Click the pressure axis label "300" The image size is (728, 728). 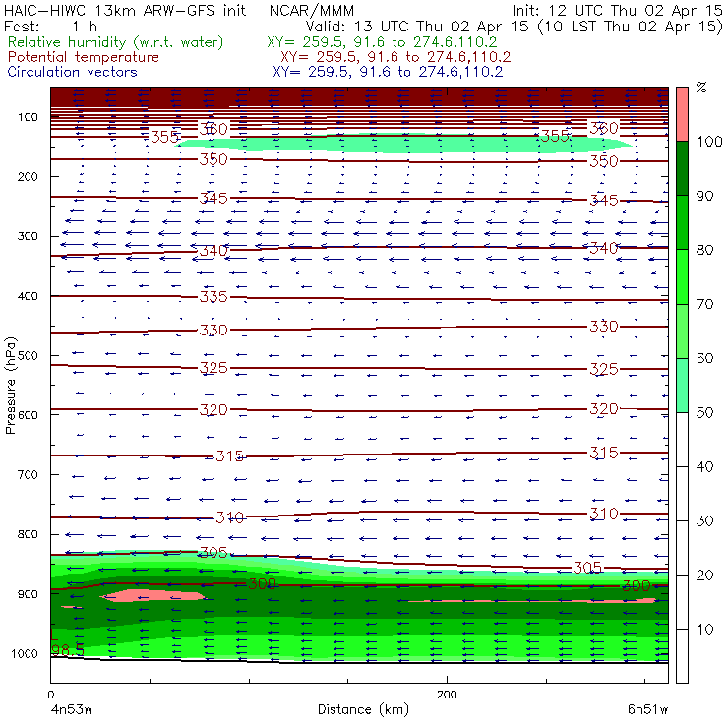pyautogui.click(x=28, y=236)
